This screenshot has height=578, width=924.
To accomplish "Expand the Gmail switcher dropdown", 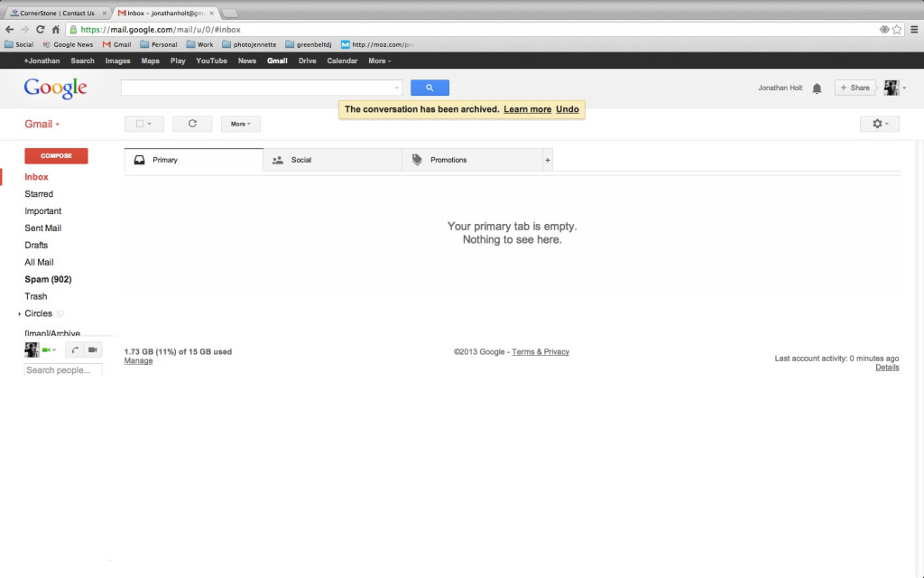I will (42, 124).
